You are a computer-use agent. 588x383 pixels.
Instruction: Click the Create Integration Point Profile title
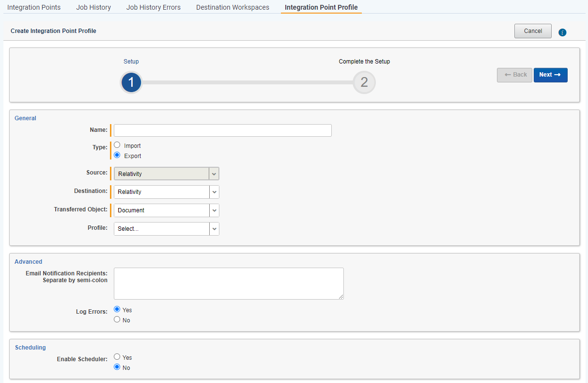tap(53, 31)
